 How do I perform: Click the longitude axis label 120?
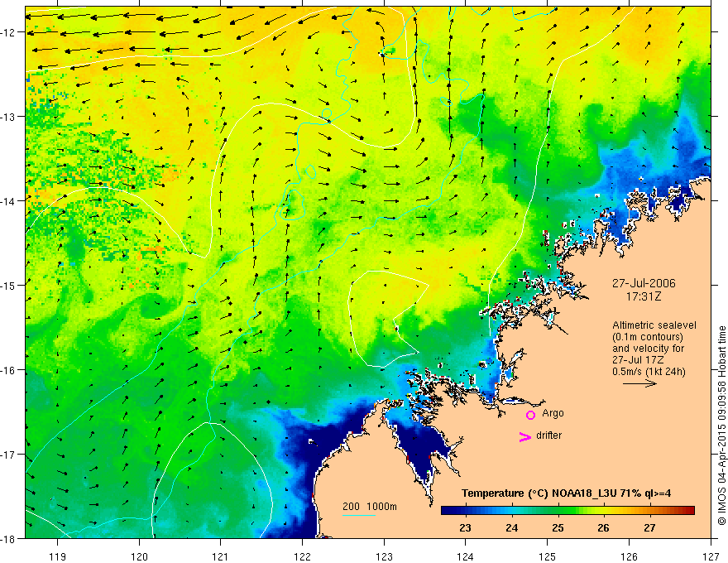point(139,556)
